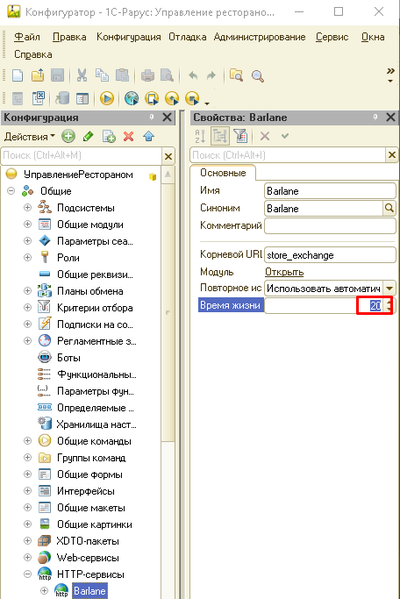
Task: Click the Save diskette toolbar icon
Action: [x=57, y=76]
